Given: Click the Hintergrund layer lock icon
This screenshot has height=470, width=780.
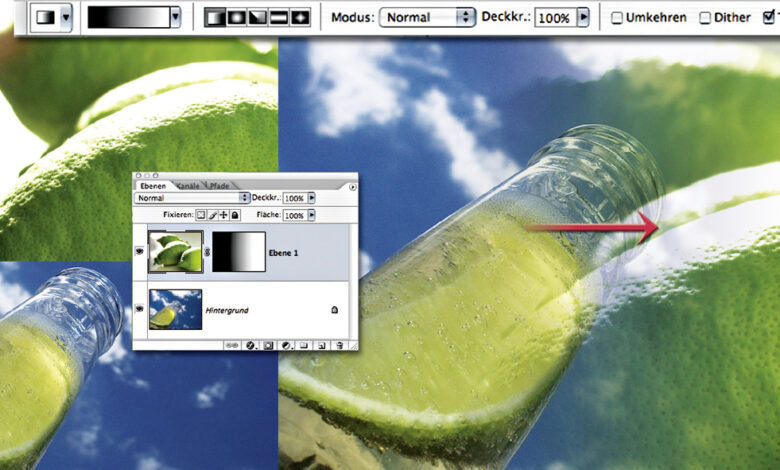Looking at the screenshot, I should 334,310.
